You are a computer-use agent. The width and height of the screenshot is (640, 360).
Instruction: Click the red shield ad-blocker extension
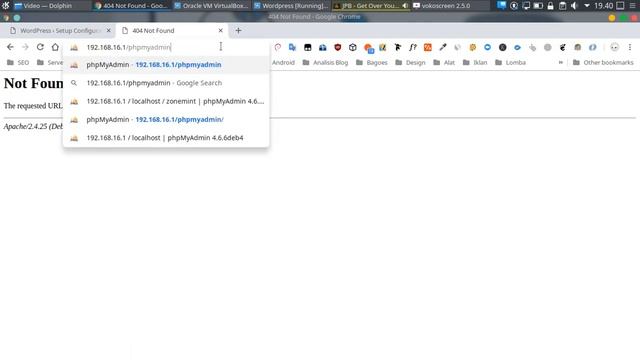[338, 47]
